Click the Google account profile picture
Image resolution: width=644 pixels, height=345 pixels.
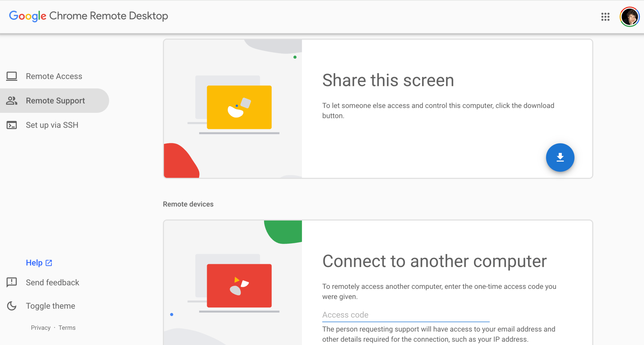pyautogui.click(x=630, y=17)
